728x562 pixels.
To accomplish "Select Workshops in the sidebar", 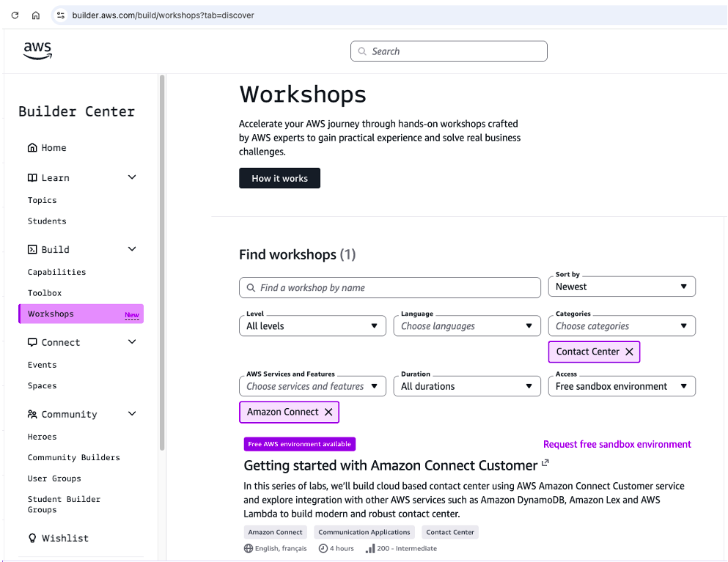I will [81, 314].
